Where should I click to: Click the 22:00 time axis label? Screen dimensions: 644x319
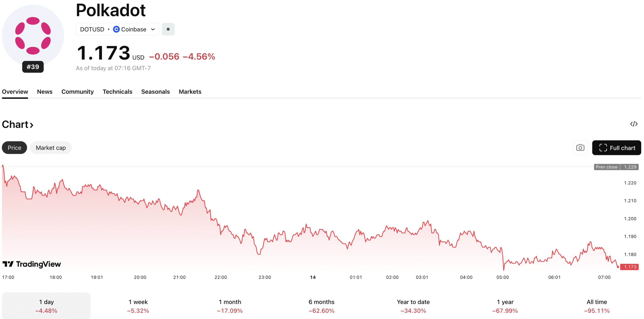click(x=221, y=277)
